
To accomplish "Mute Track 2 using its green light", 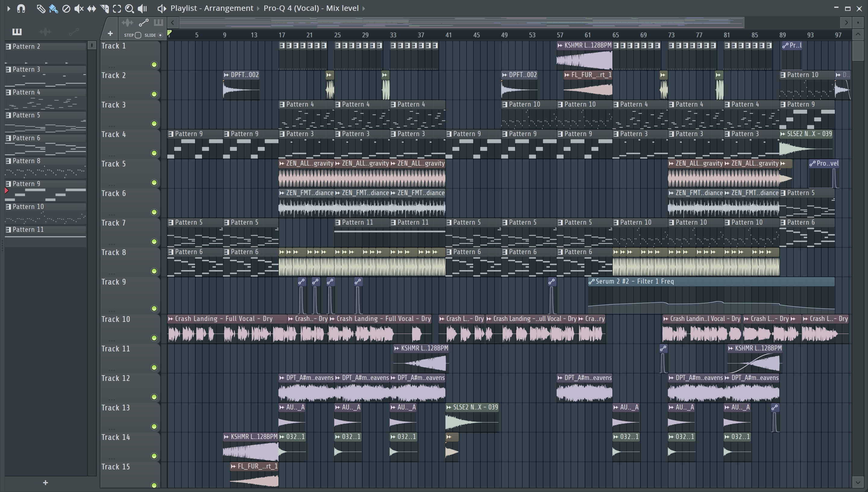I will pos(154,94).
